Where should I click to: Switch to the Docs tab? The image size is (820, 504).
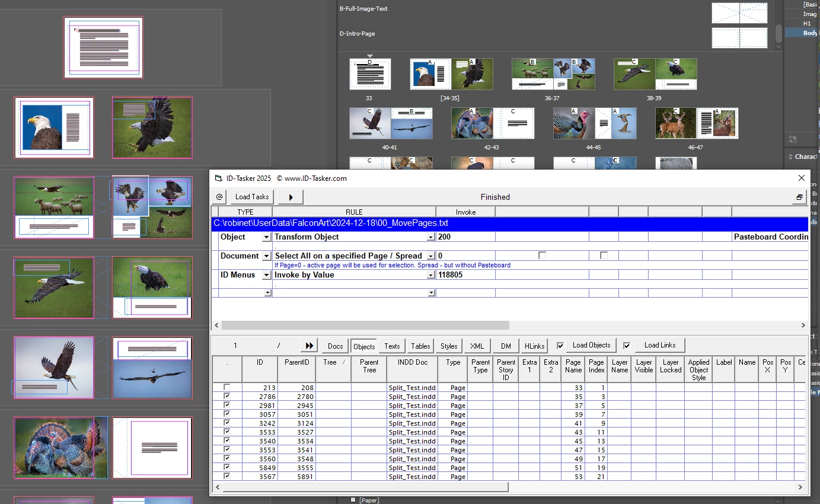(x=336, y=346)
